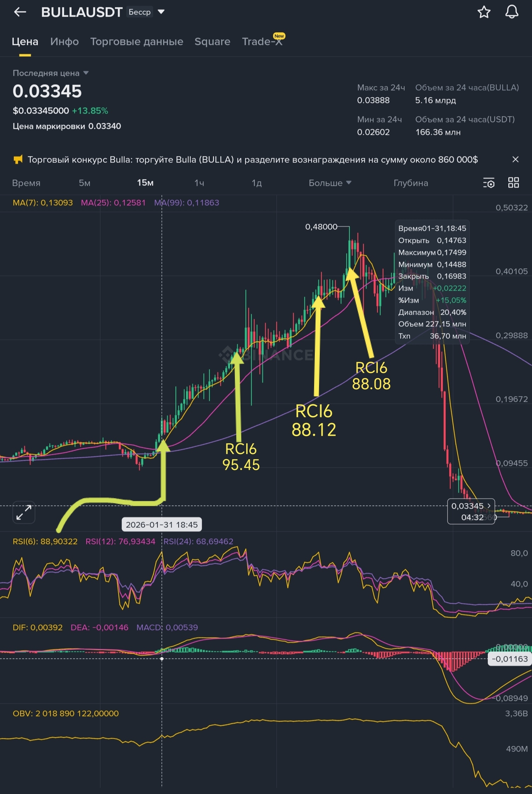Viewport: 532px width, 794px height.
Task: Tap the megaphone announcement icon
Action: click(x=18, y=160)
